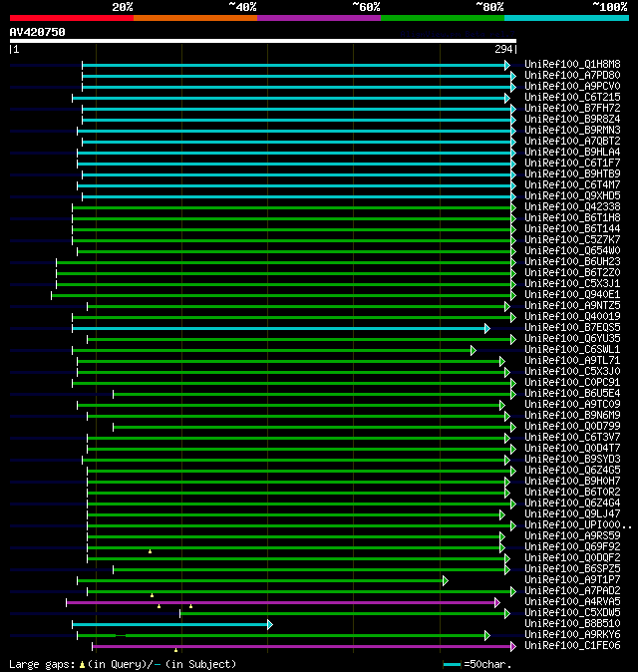Click the UniRef100_C5X3J1 label

[572, 284]
